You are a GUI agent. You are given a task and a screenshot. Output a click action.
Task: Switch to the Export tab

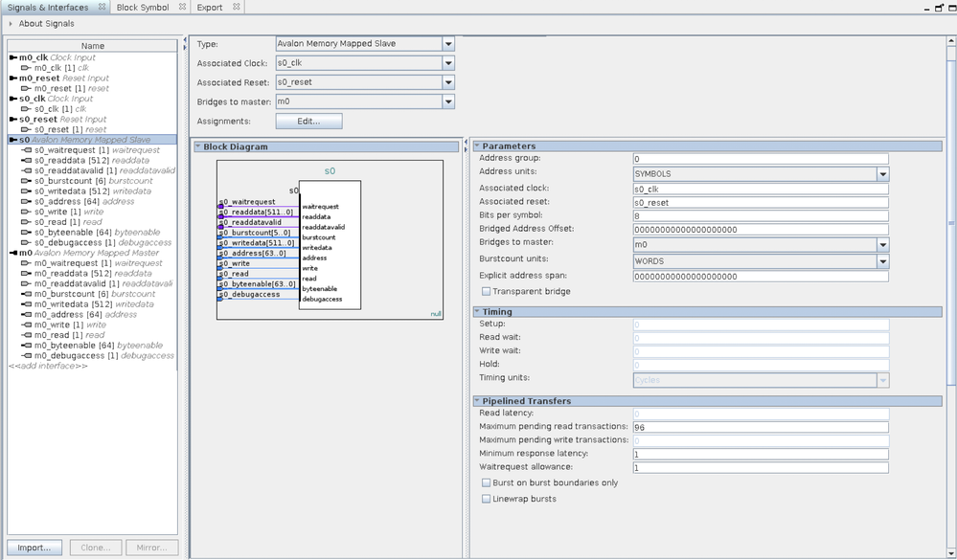[210, 8]
